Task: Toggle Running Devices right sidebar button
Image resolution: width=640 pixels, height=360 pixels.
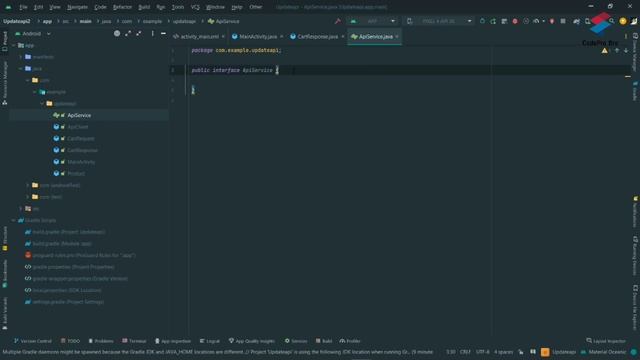Action: (635, 256)
